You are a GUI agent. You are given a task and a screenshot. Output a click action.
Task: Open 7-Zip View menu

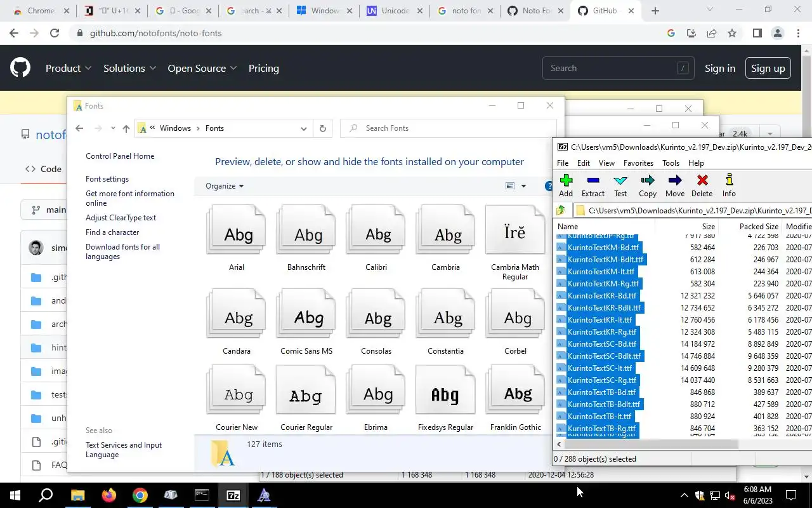click(x=606, y=163)
